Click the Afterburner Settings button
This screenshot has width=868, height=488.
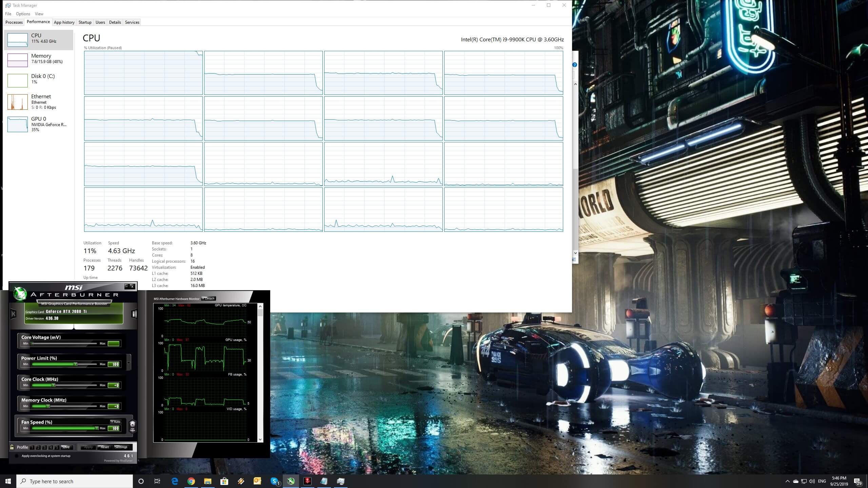click(x=121, y=447)
